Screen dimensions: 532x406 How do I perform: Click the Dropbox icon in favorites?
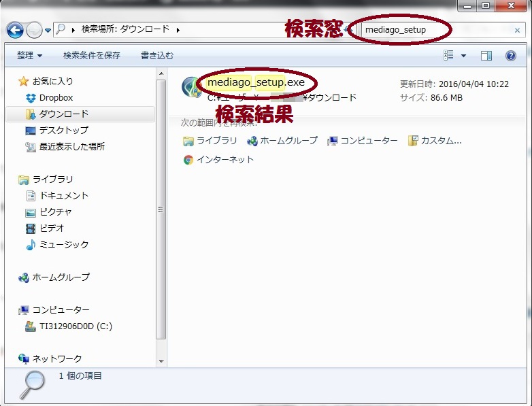pos(31,98)
